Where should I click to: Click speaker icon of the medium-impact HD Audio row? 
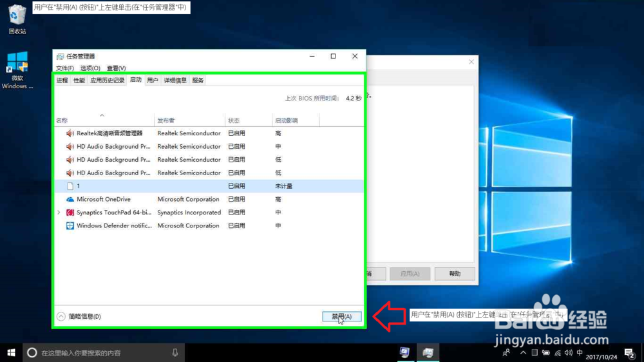point(70,146)
